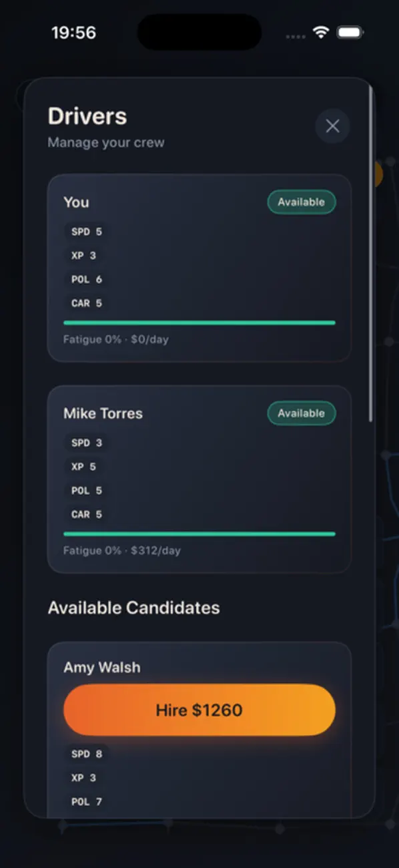Click the panel's vertical scrollbar

(371, 254)
